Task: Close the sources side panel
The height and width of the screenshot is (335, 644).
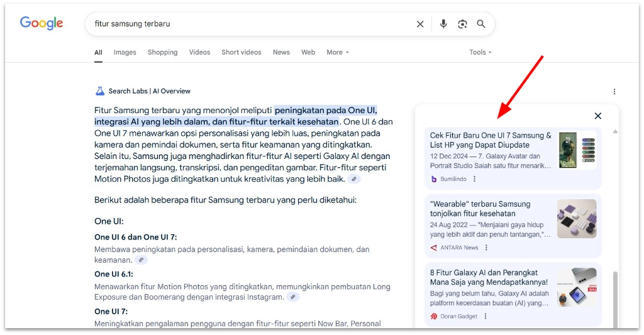Action: click(597, 116)
